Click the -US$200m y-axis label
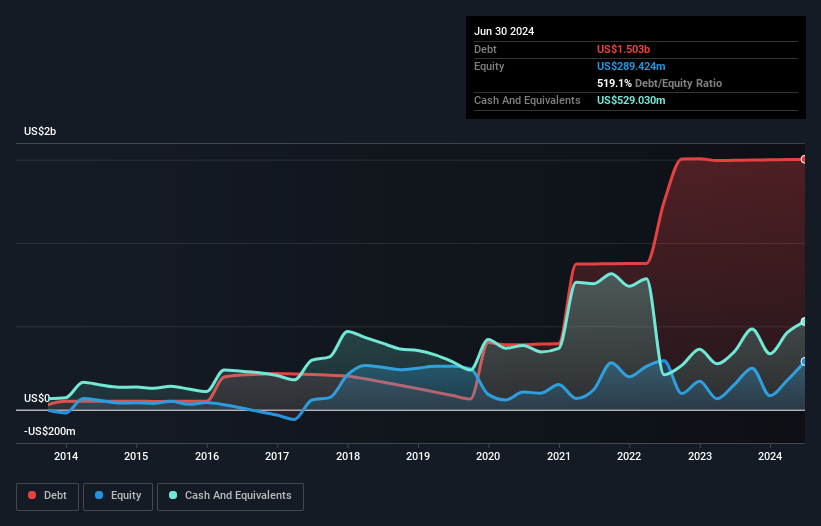This screenshot has width=821, height=526. (50, 431)
